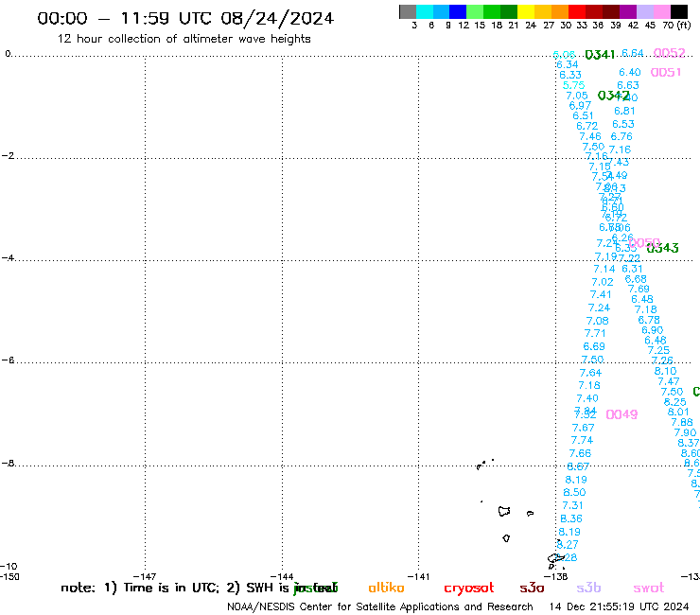Screen dimensions: 700x615
Task: Click the wave height value '6.81'
Action: (x=624, y=111)
